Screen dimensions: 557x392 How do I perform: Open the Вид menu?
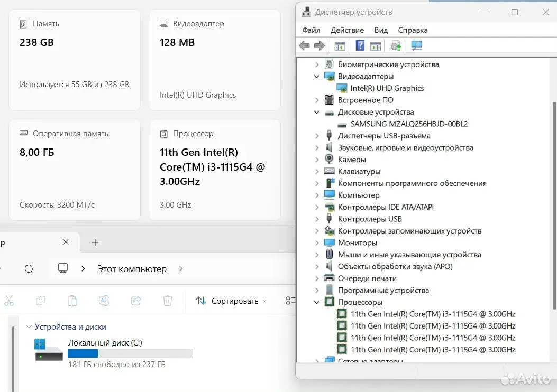click(381, 30)
